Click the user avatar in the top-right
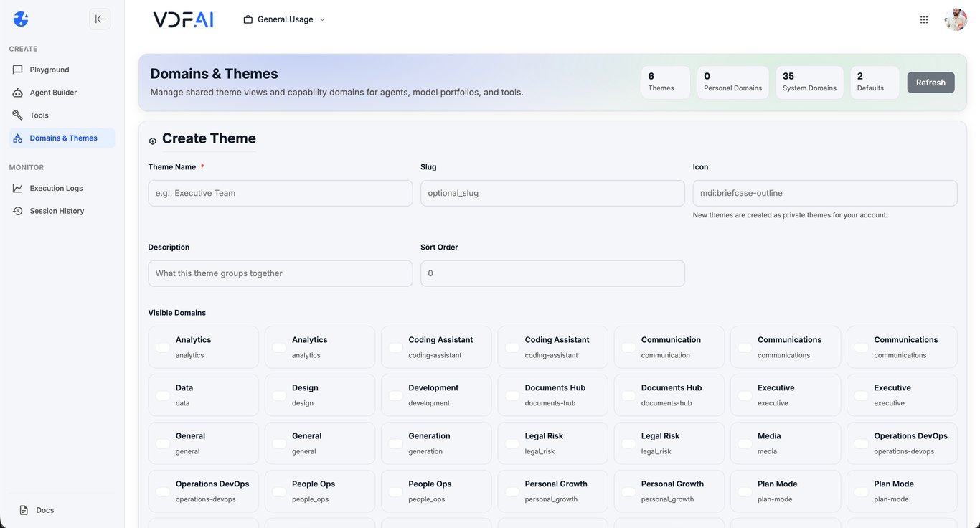 click(x=956, y=19)
